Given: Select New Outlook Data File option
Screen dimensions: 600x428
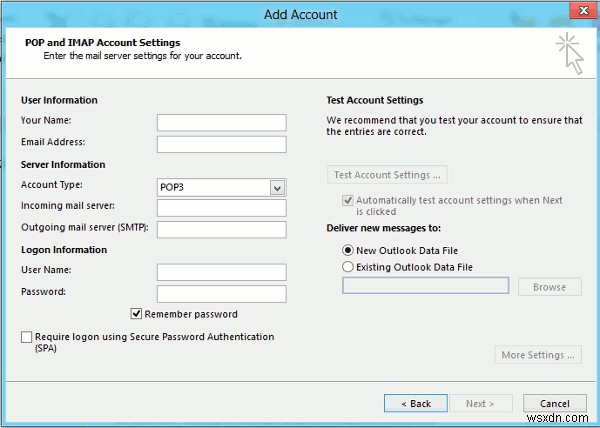Looking at the screenshot, I should coord(348,250).
